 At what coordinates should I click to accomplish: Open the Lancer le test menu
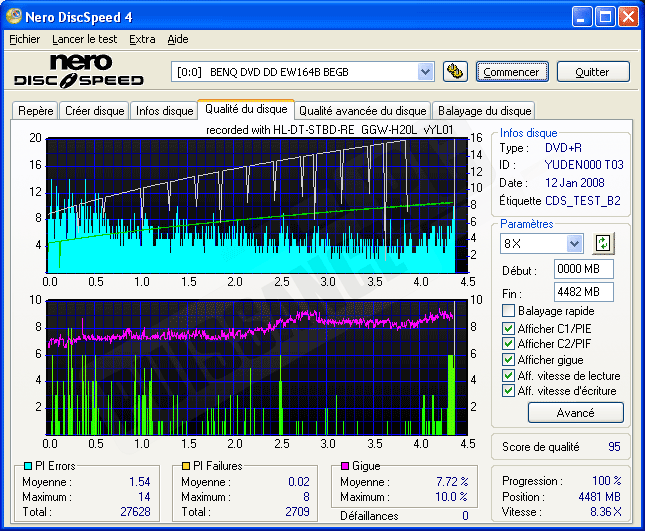pos(84,39)
